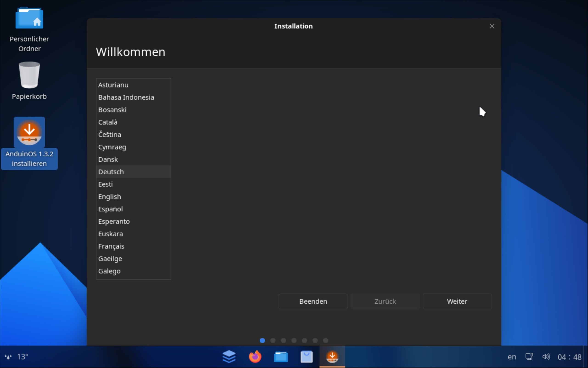Open the weather widget showing 13°
The height and width of the screenshot is (368, 588).
tap(17, 357)
